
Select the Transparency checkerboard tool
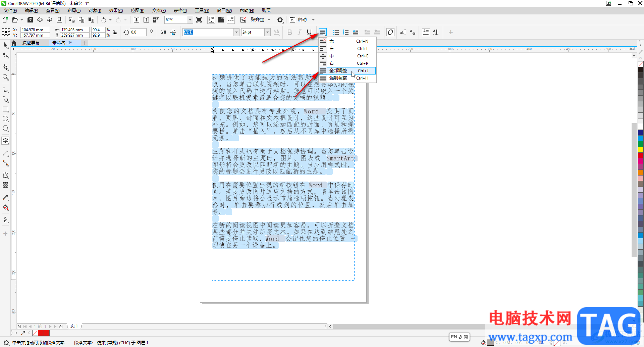click(5, 185)
